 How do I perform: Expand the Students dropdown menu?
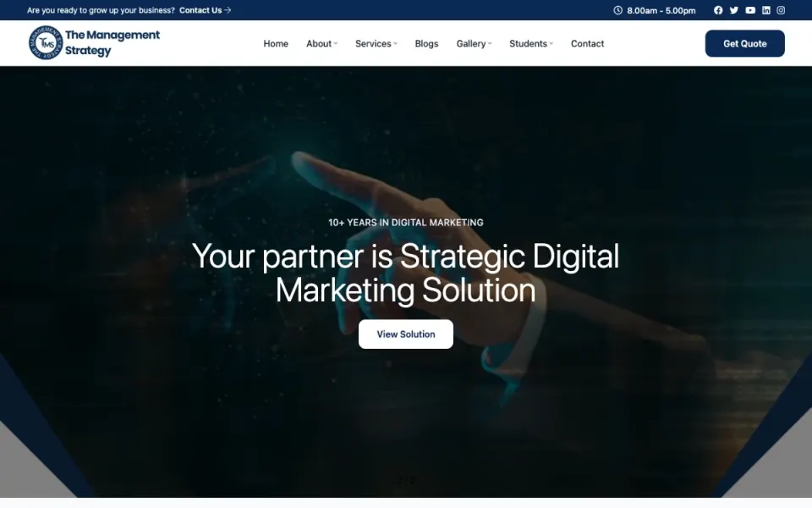coord(531,43)
